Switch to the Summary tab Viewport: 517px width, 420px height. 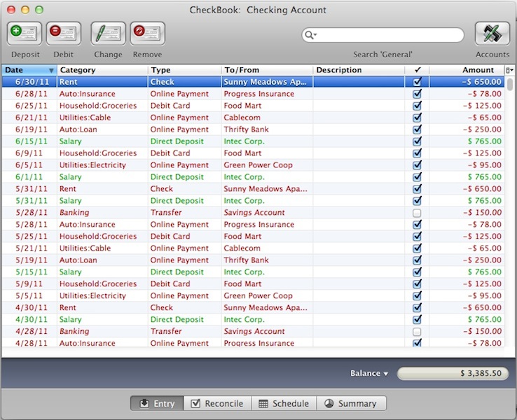coord(351,403)
